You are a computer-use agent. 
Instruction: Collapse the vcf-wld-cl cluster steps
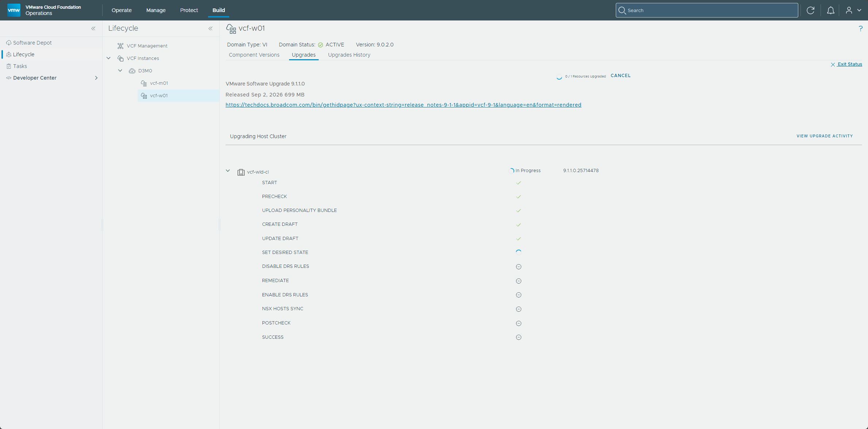tap(228, 171)
